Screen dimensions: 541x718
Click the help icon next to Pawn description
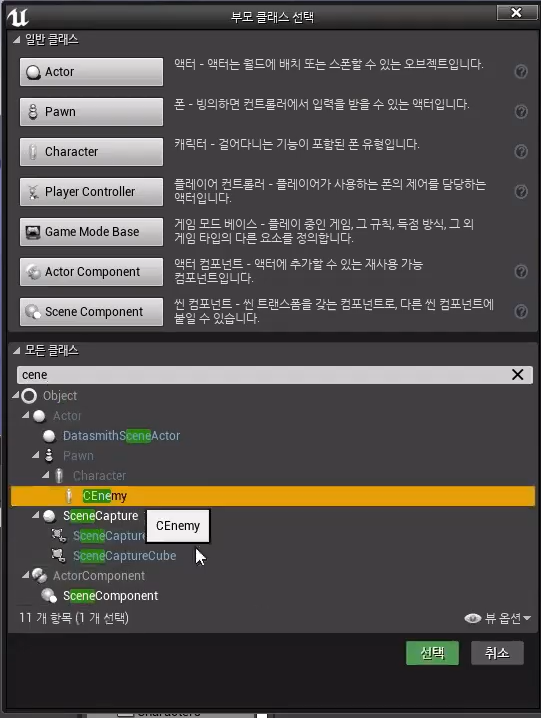tap(521, 112)
